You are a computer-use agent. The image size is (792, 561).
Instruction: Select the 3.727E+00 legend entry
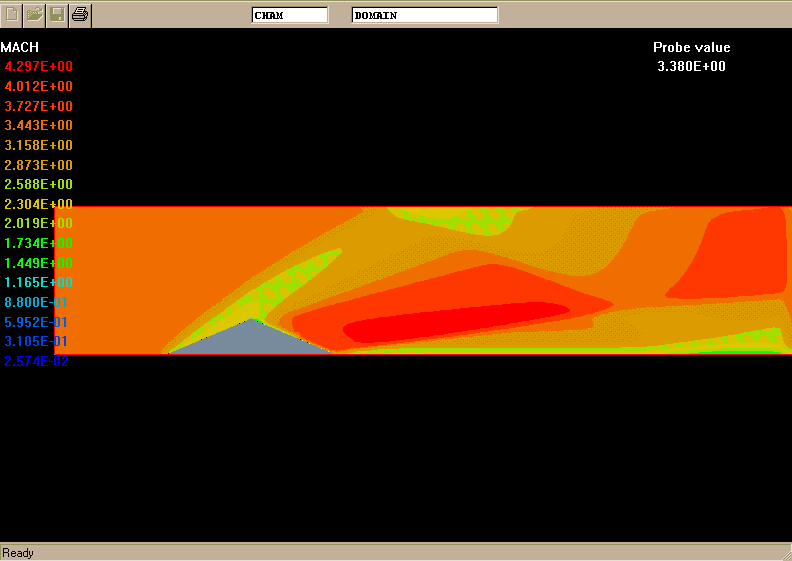pos(38,106)
